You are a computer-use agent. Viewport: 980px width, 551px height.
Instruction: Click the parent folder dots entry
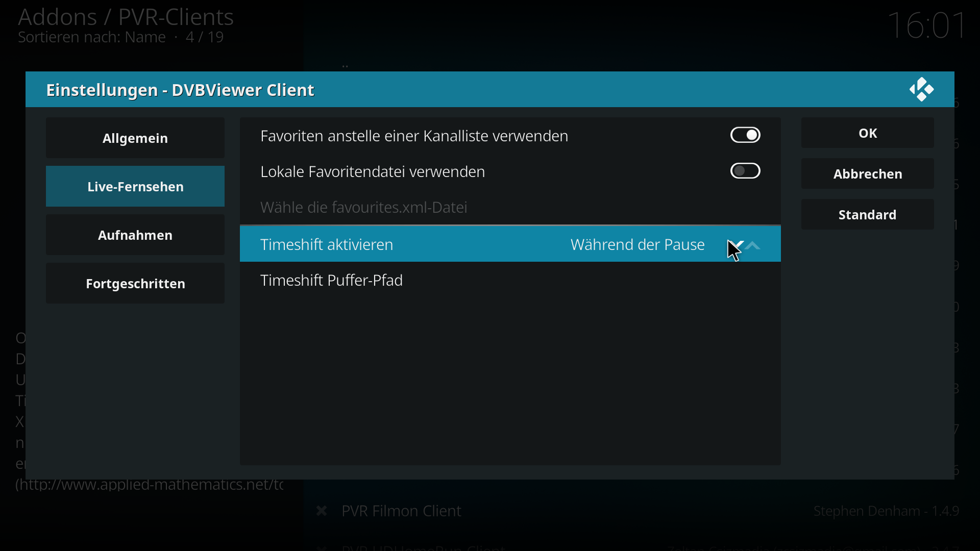[346, 66]
